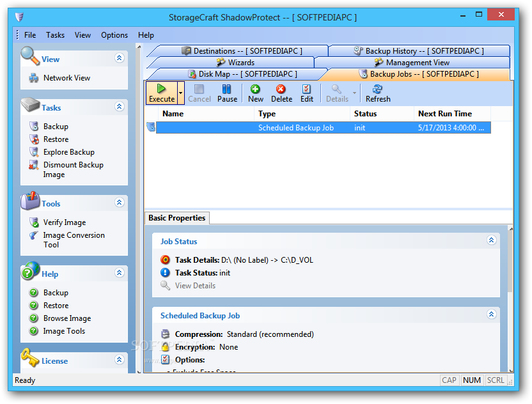Open the File menu
The image size is (532, 404).
pyautogui.click(x=30, y=35)
